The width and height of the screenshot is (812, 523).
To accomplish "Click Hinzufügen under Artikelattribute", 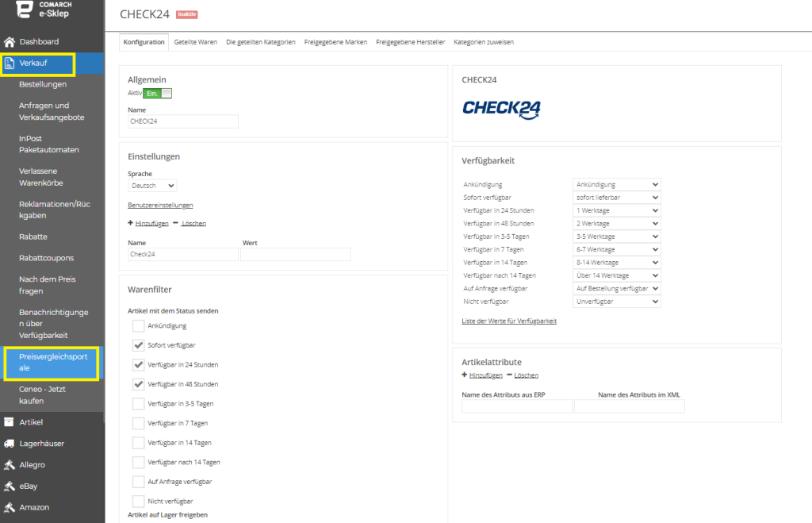I will [486, 375].
